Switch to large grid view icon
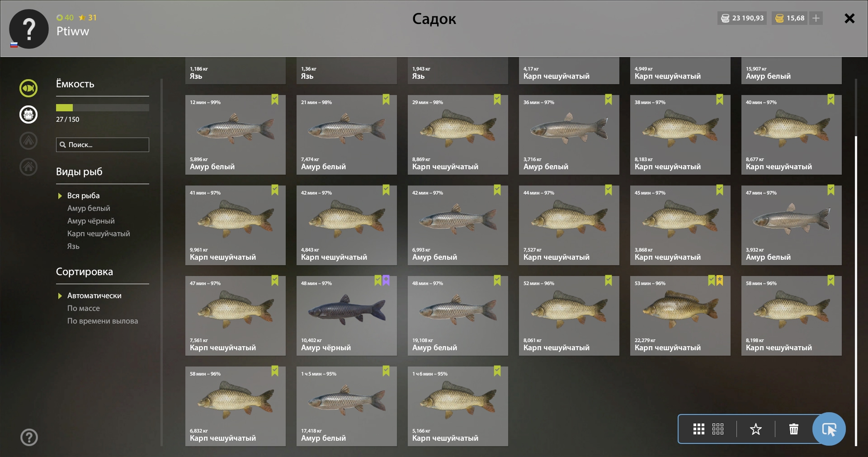Image resolution: width=868 pixels, height=457 pixels. (698, 429)
